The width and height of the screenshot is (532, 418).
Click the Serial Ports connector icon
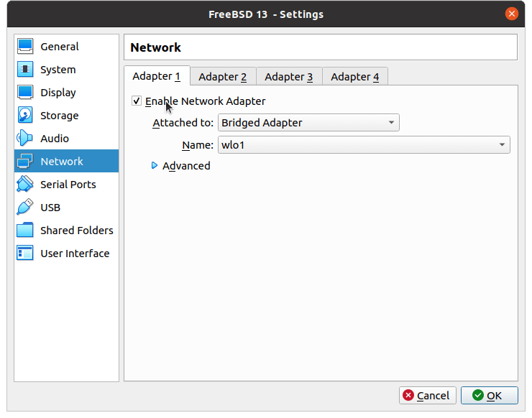(x=25, y=184)
